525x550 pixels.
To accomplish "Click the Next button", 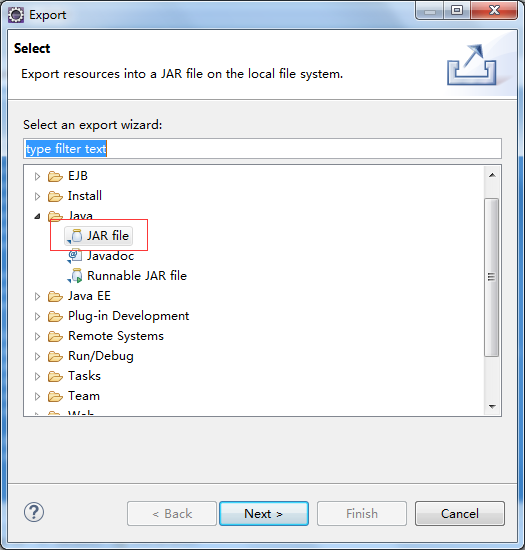I will [264, 514].
